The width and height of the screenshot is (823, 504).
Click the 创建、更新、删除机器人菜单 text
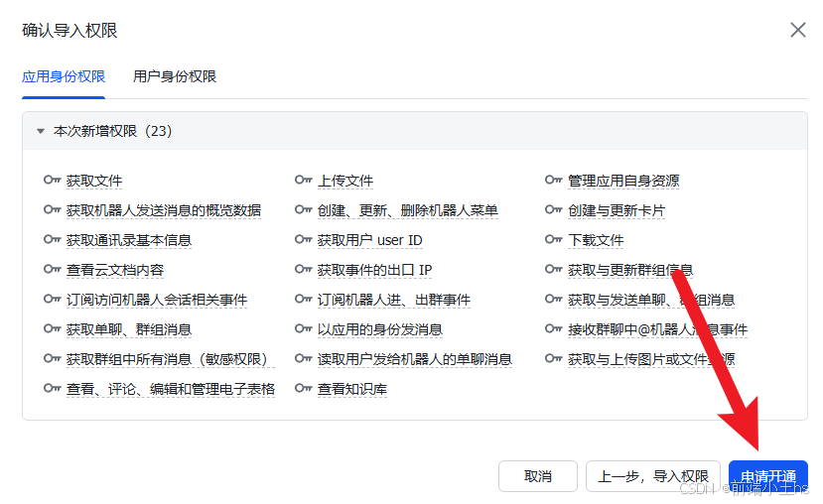point(408,211)
